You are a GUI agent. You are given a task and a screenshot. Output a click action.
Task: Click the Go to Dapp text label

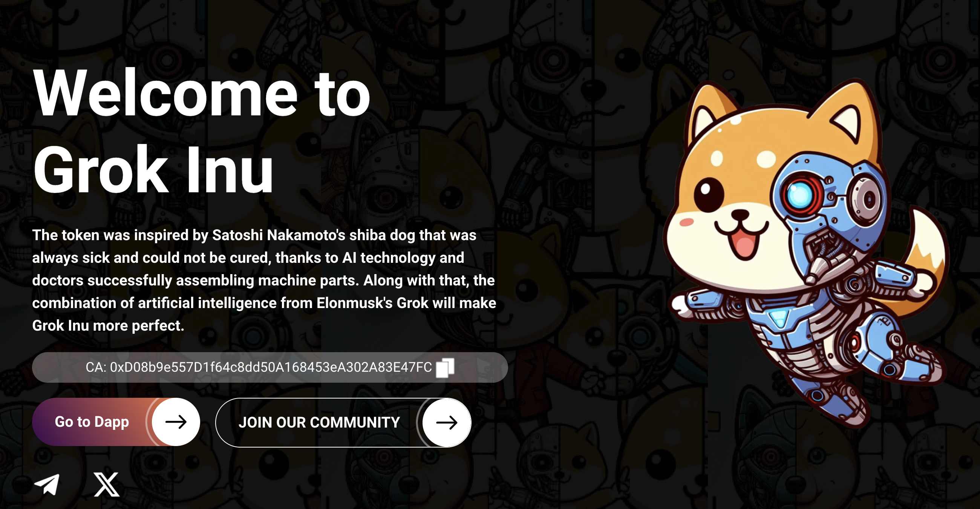92,422
